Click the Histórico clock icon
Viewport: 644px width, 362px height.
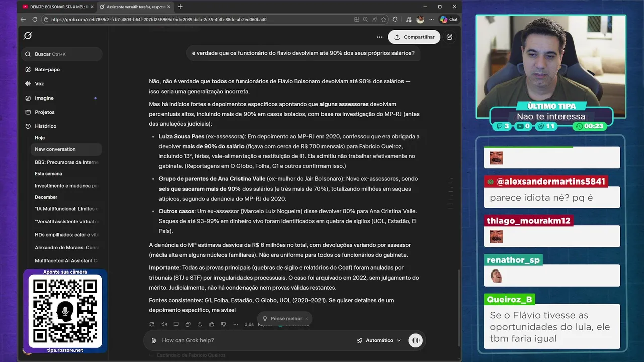[x=28, y=126]
